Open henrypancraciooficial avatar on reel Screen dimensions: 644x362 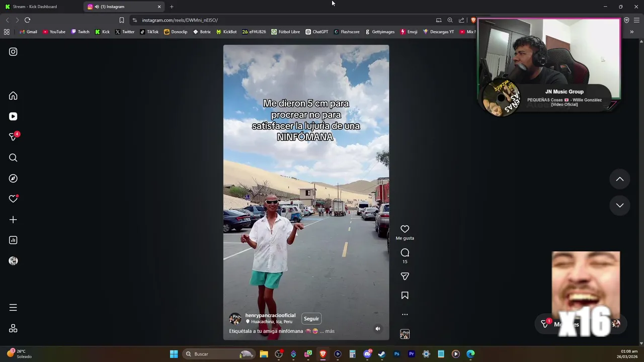(235, 319)
